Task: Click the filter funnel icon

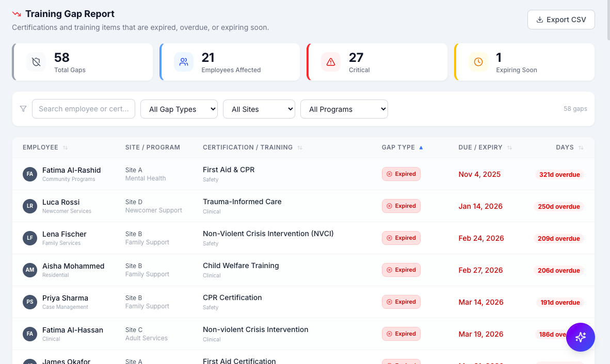Action: [x=23, y=109]
